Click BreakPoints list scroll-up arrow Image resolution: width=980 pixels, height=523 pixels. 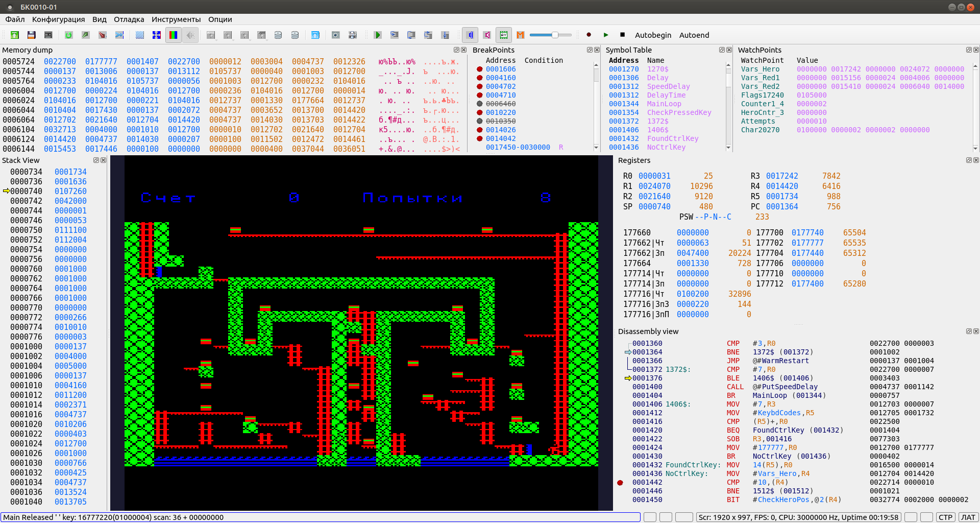click(596, 65)
